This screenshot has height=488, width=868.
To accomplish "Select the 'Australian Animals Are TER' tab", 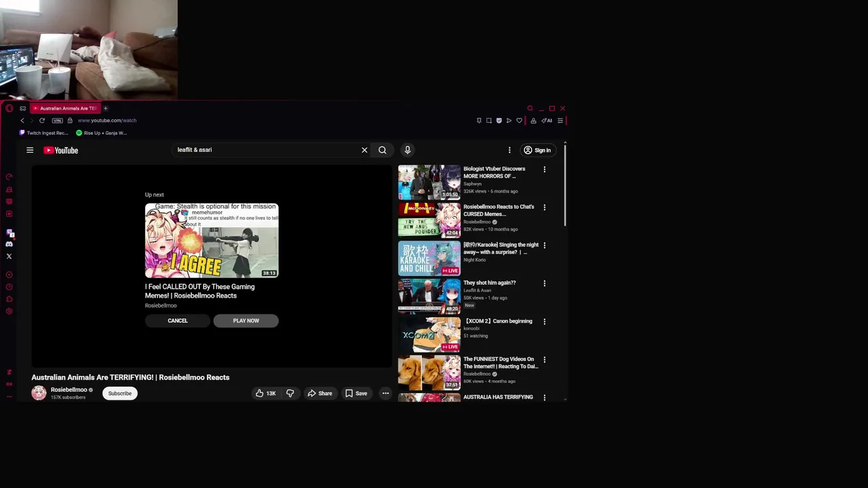I will tap(65, 108).
